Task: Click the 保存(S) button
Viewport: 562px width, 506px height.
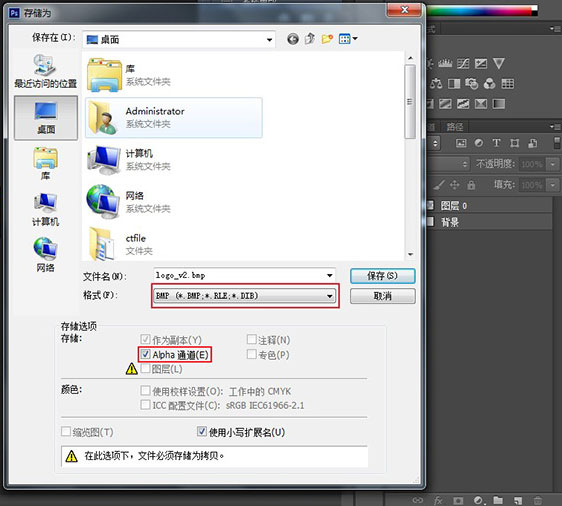Action: pos(382,276)
